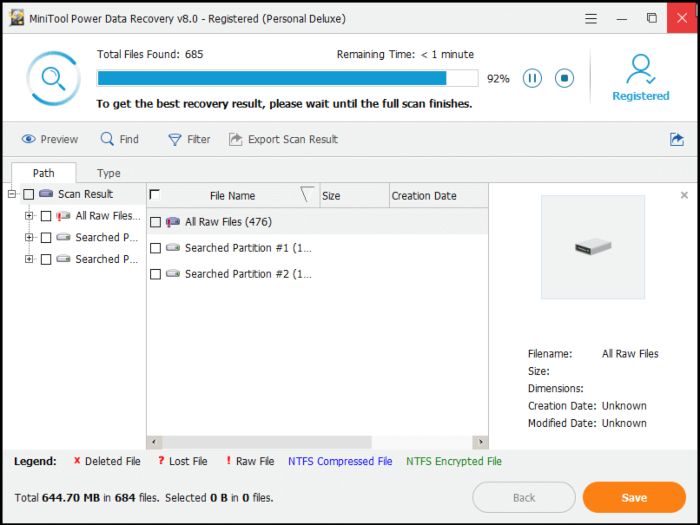Toggle the select-all checkbox in File Name header
Screen dimensions: 700x525
(x=154, y=195)
